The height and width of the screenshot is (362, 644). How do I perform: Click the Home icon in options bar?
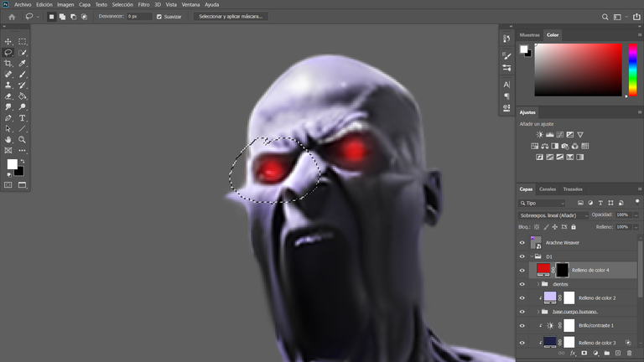point(12,17)
